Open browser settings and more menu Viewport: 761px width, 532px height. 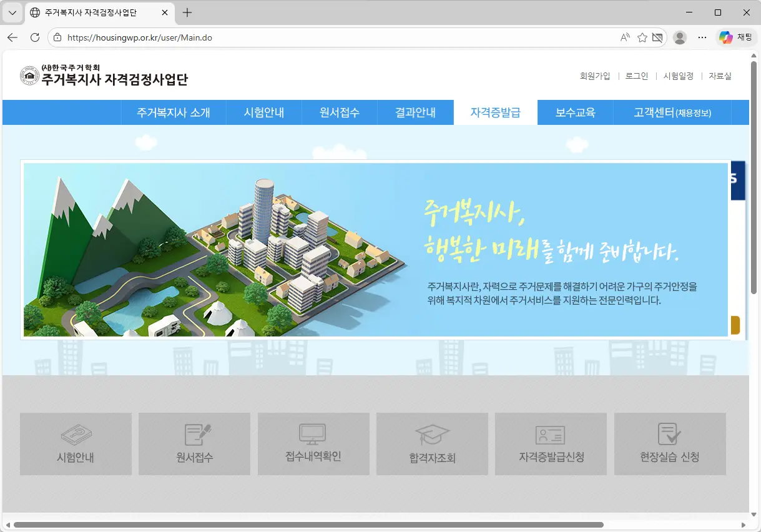(x=702, y=37)
